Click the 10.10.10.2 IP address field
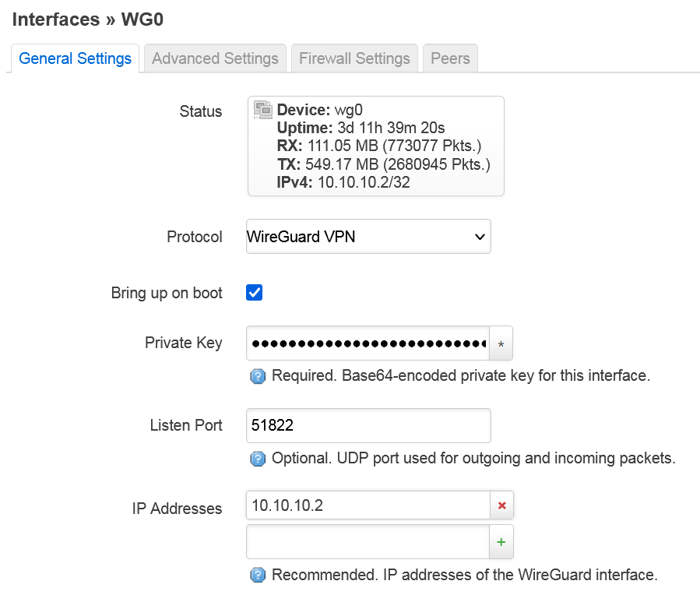This screenshot has height=595, width=700. [x=368, y=505]
